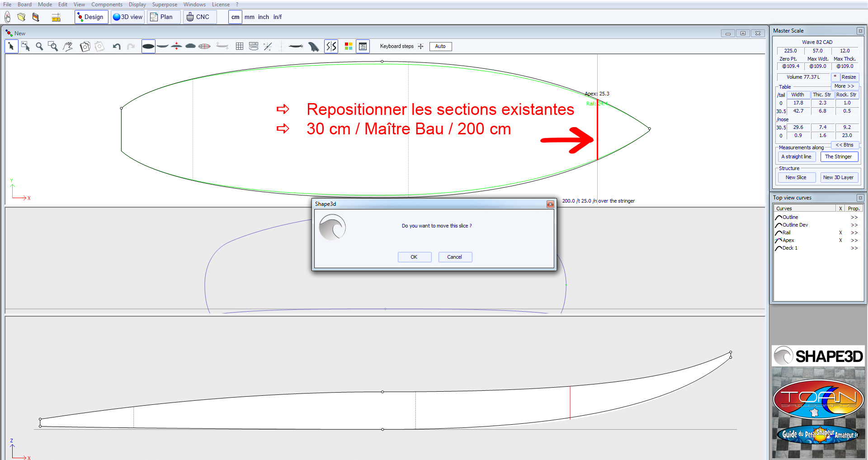Cancel the move slice dialog
This screenshot has height=460, width=868.
455,257
